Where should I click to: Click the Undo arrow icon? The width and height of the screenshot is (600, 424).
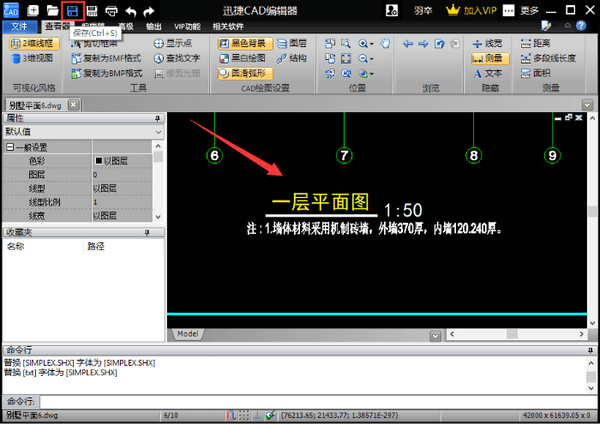[x=131, y=11]
